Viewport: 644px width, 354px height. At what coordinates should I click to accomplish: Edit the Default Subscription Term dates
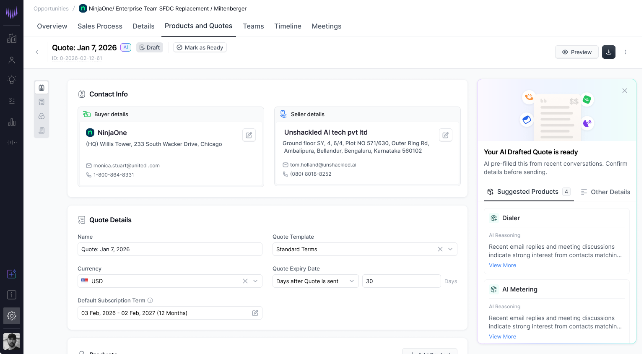click(x=255, y=313)
